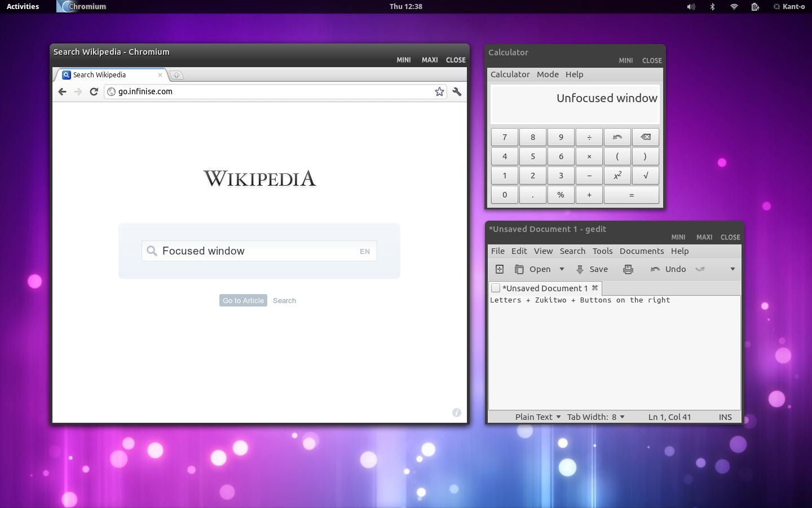The height and width of the screenshot is (508, 812).
Task: Expand the Open recent files arrow in gedit
Action: [562, 269]
